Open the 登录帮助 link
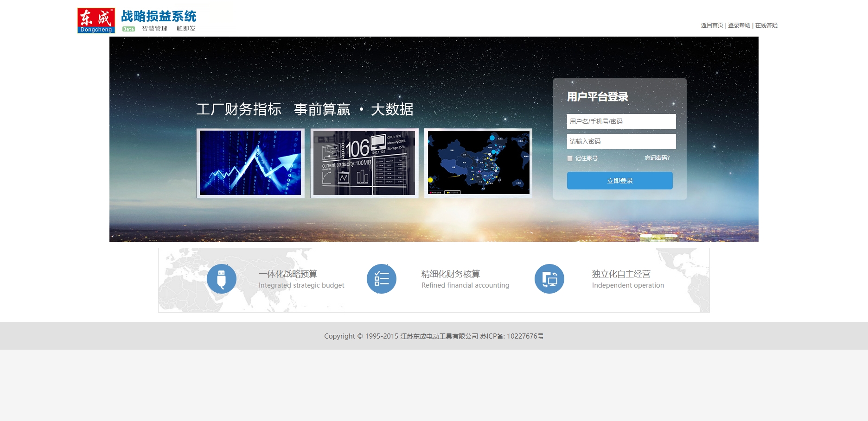Screen dimensions: 868x421 (739, 25)
